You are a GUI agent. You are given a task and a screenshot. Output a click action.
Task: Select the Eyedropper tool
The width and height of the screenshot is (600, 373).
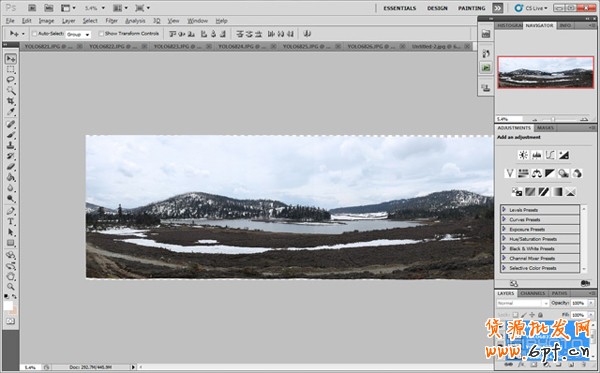tap(10, 112)
